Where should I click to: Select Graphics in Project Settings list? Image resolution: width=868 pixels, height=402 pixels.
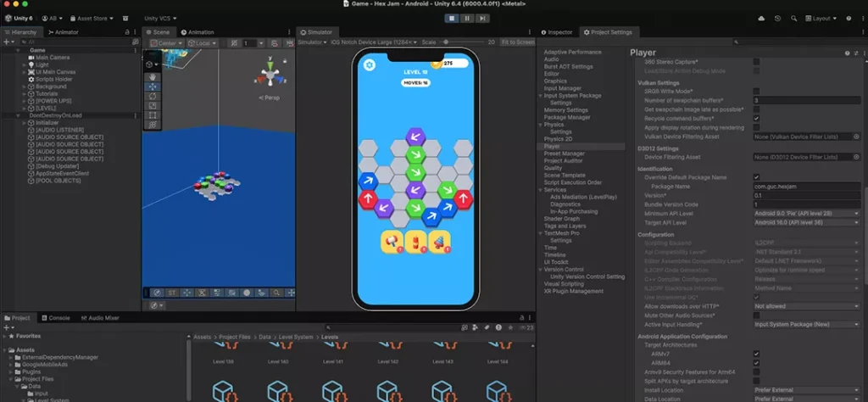555,81
